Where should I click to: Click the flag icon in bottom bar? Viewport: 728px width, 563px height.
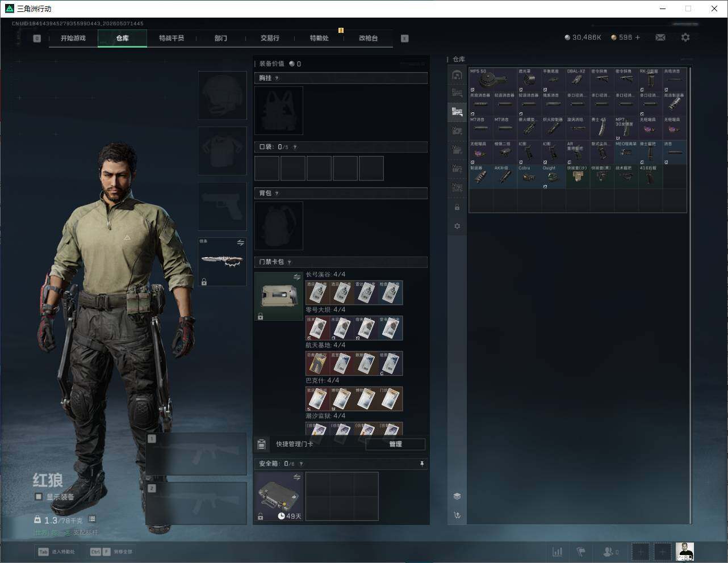tap(581, 552)
